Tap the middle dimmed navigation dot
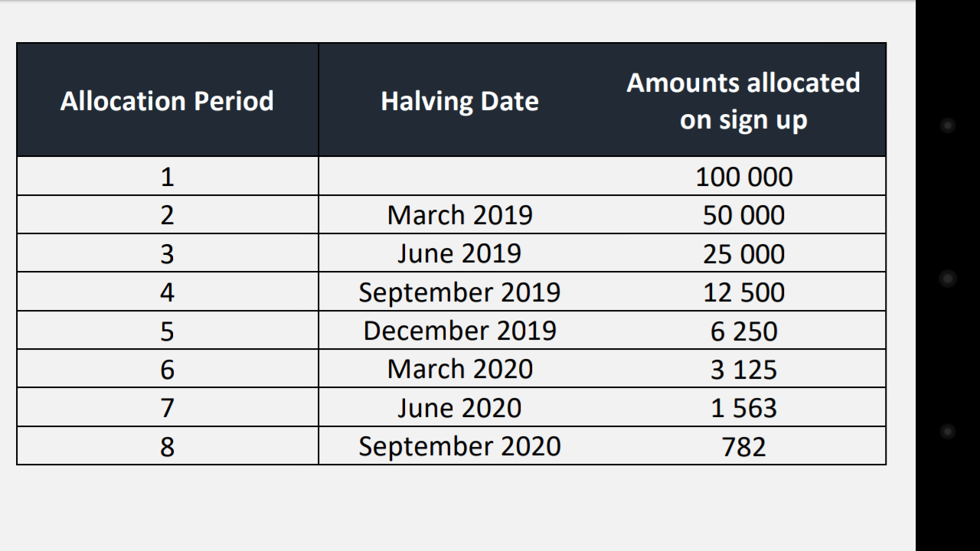980x551 pixels. 948,279
